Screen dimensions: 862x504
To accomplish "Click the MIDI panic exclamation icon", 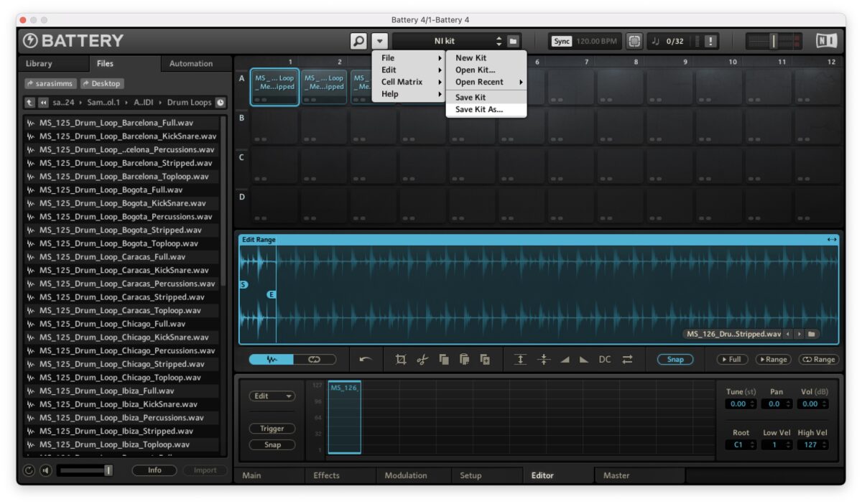I will tap(710, 42).
